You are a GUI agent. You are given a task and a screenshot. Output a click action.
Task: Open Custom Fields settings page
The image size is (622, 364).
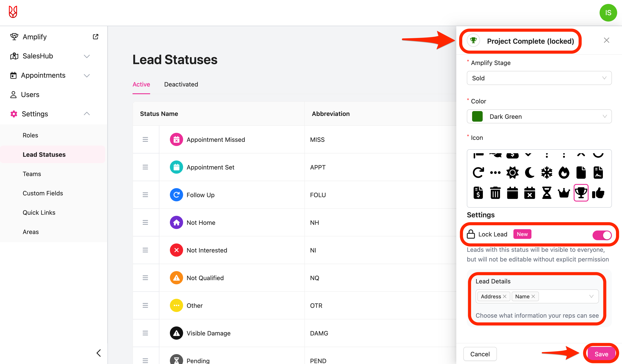pyautogui.click(x=43, y=193)
